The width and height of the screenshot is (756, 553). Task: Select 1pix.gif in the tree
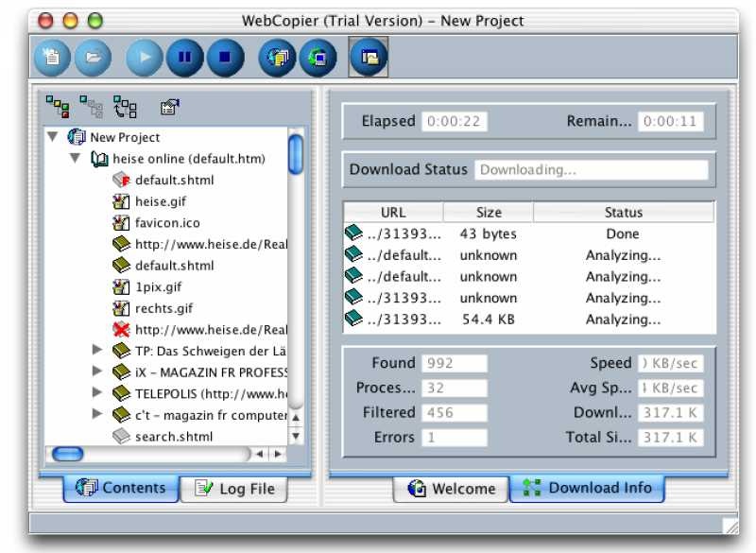tap(159, 286)
